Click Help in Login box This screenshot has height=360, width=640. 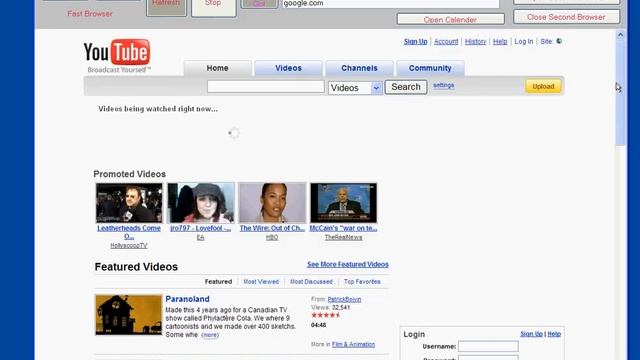point(554,334)
